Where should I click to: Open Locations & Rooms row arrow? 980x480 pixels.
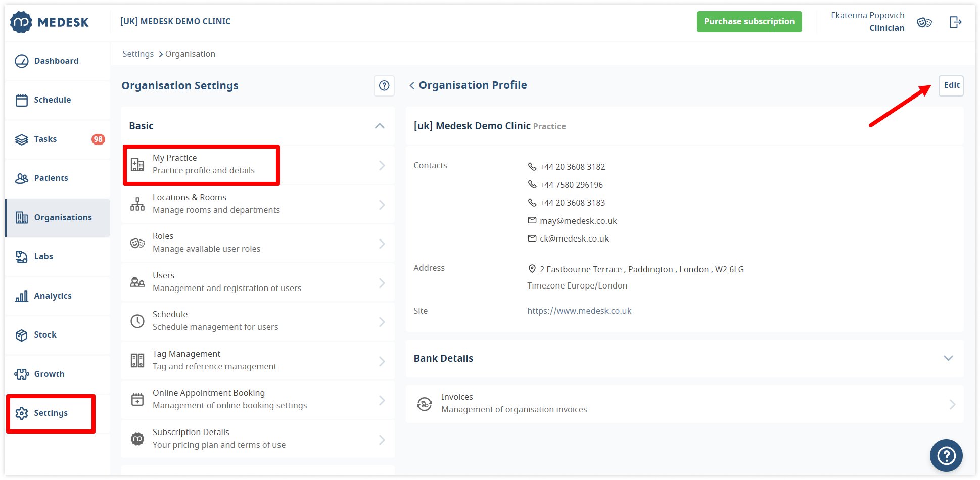[x=382, y=205]
